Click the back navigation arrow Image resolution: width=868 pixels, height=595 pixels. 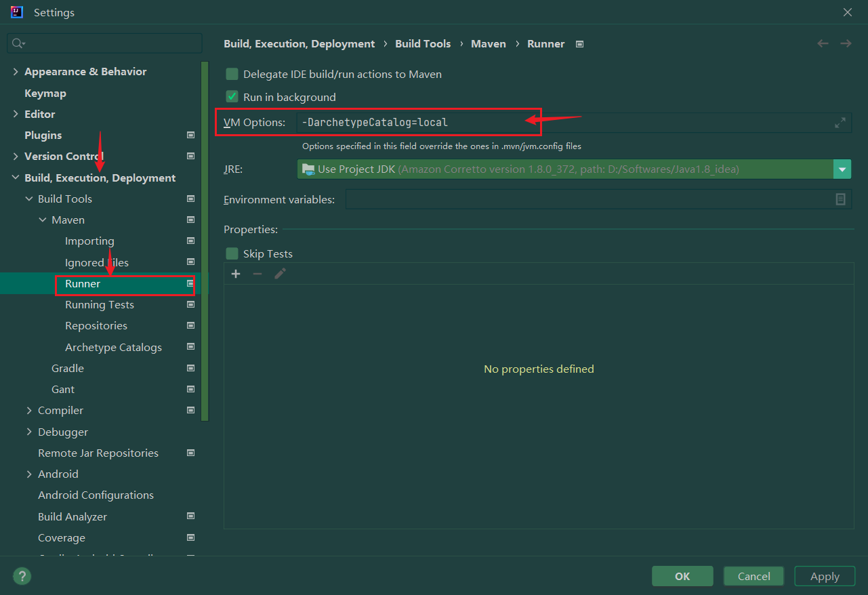pos(823,43)
